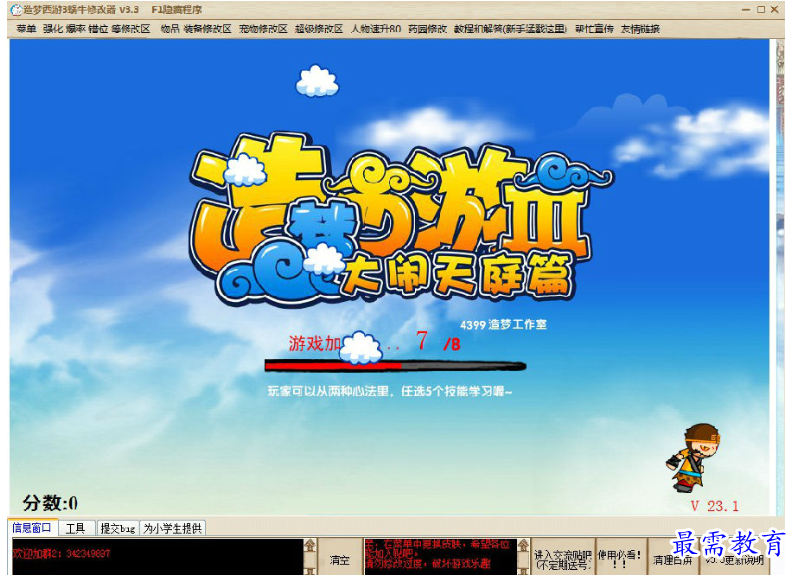Click the running Monkey King character

click(692, 458)
